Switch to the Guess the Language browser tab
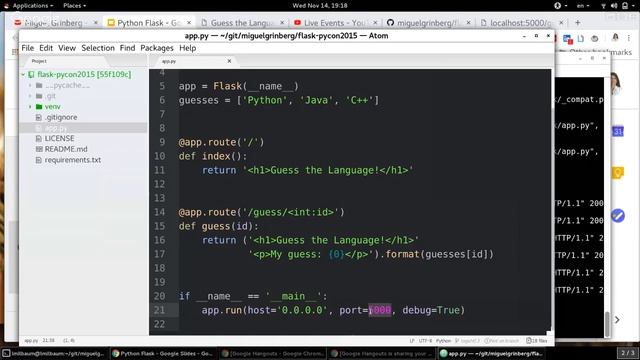Viewport: 640px width, 360px height. pos(242,23)
